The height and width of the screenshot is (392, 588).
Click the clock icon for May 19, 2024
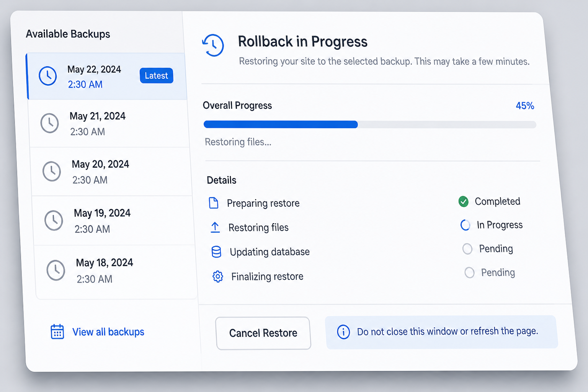tap(54, 220)
